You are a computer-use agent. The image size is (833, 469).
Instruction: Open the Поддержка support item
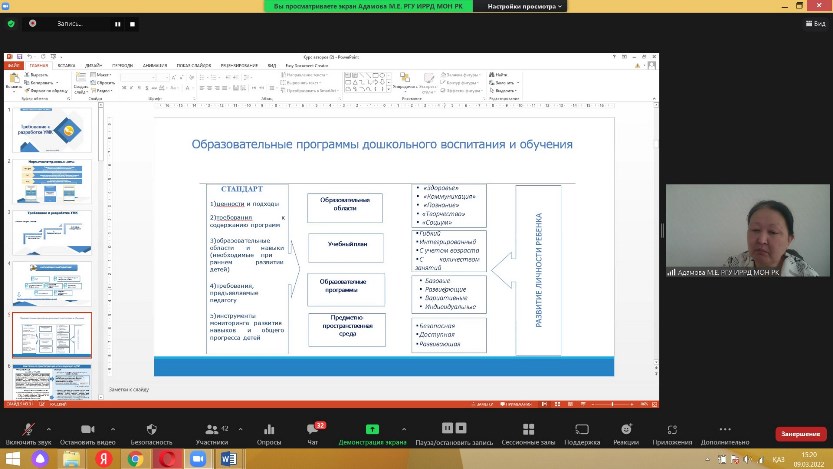point(581,430)
